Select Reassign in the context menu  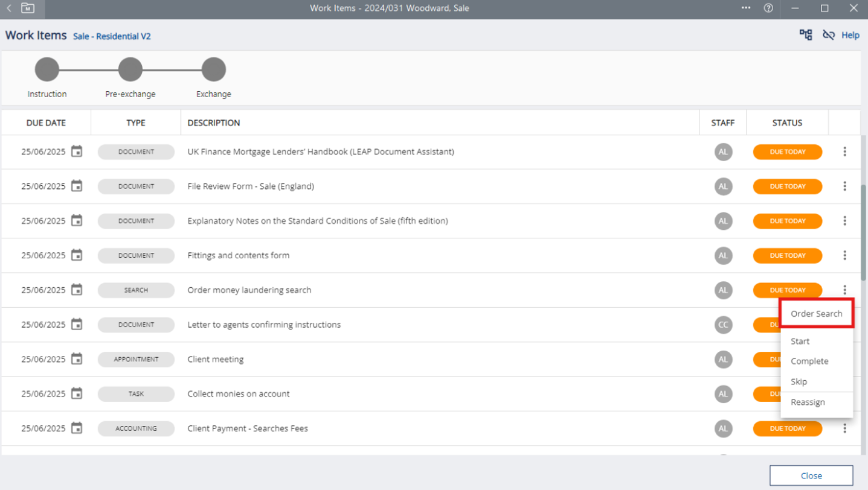(x=808, y=402)
